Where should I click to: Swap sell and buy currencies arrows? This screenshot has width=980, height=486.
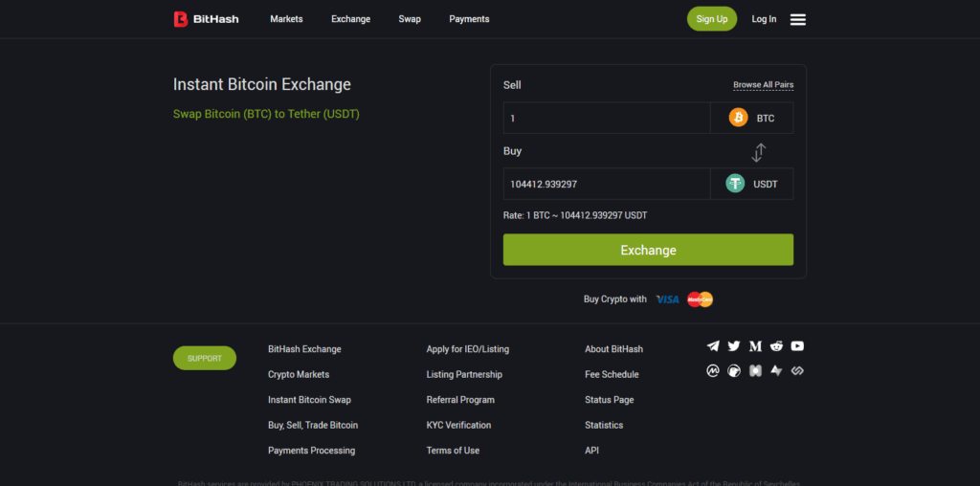[x=759, y=152]
